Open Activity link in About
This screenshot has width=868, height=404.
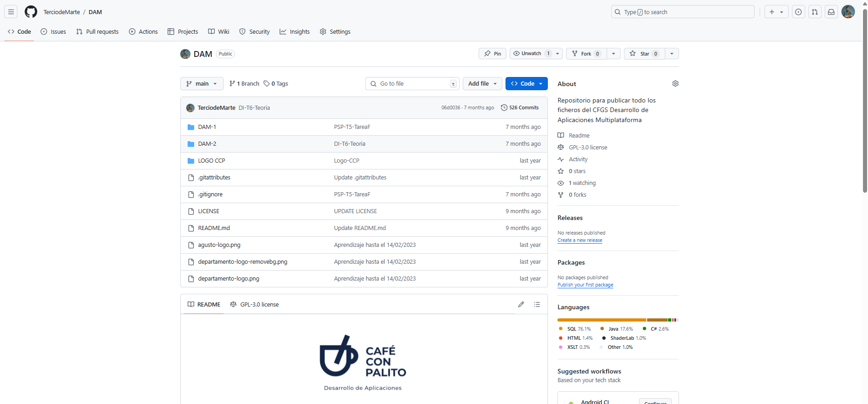pos(572,159)
